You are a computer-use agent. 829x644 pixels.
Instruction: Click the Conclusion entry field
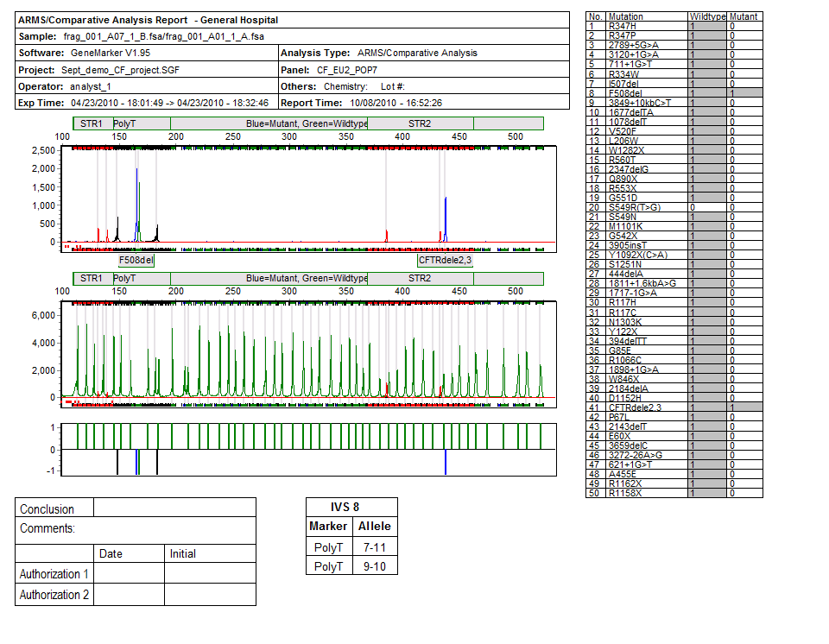coord(174,508)
